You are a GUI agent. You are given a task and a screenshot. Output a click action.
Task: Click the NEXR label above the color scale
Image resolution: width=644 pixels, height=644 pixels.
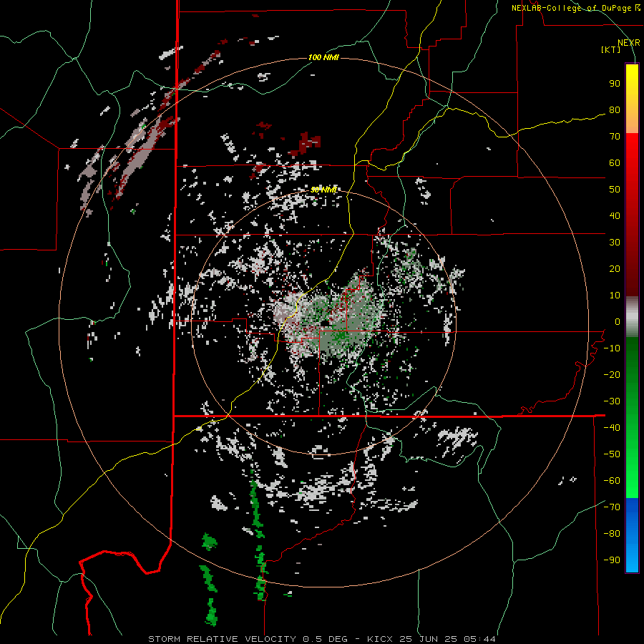pos(629,43)
